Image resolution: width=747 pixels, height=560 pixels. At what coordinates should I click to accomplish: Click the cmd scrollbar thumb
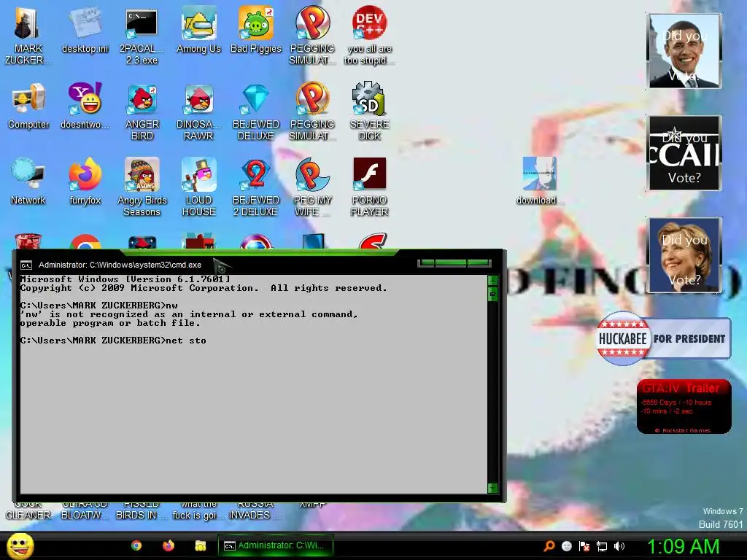click(x=492, y=294)
